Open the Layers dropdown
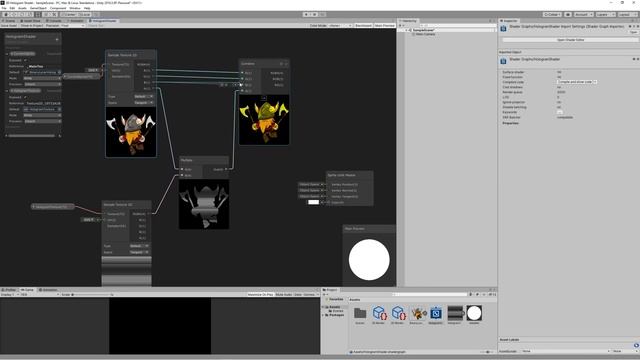 (x=605, y=15)
